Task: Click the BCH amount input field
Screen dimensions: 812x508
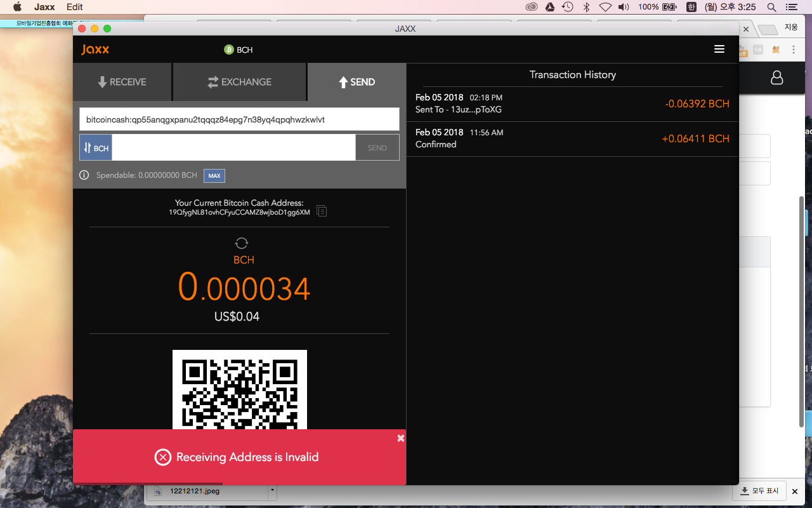Action: coord(233,147)
